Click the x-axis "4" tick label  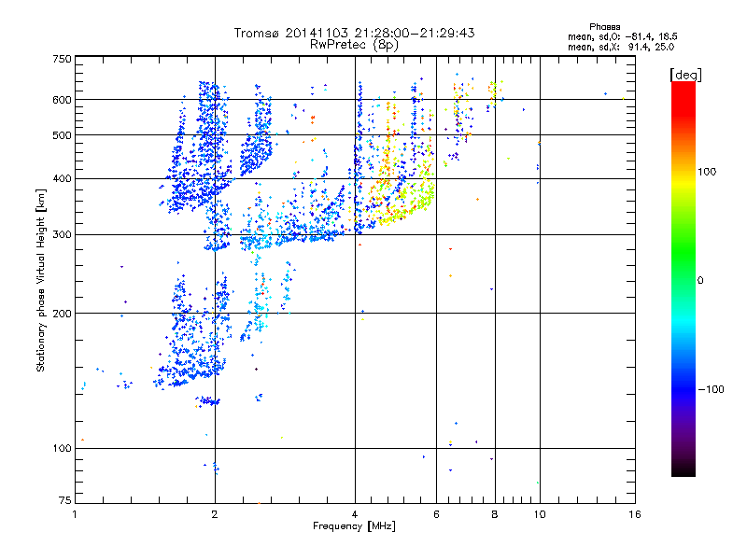click(x=355, y=514)
